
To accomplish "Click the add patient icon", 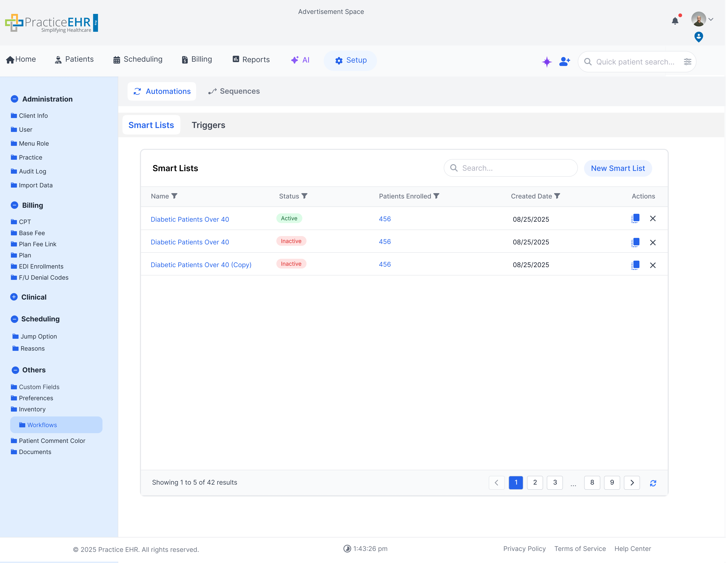I will click(x=564, y=62).
